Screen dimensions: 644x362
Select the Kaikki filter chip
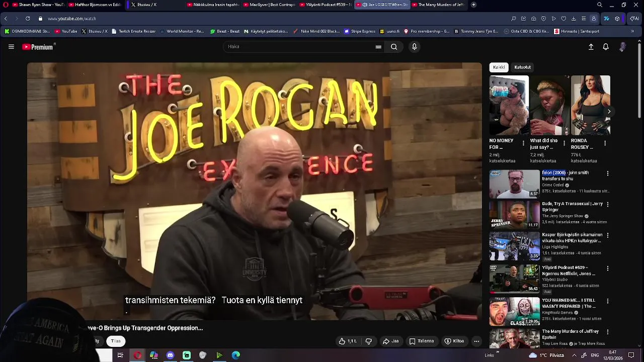tap(499, 67)
